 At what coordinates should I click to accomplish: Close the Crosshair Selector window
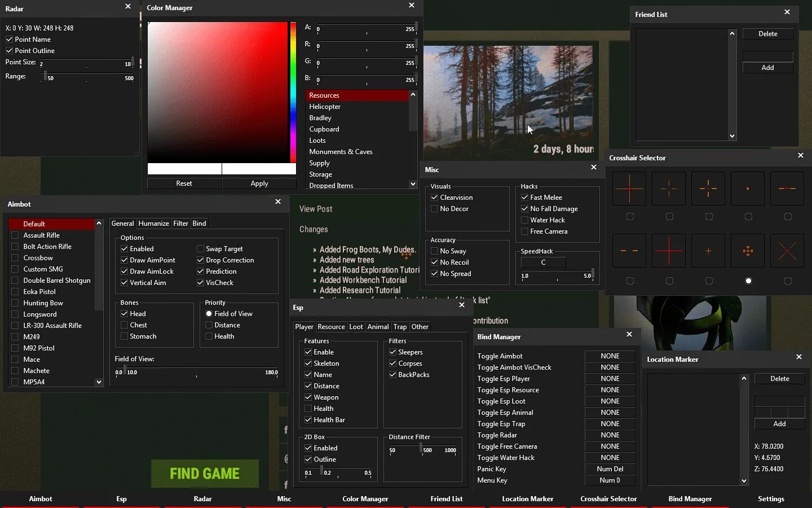click(x=801, y=155)
